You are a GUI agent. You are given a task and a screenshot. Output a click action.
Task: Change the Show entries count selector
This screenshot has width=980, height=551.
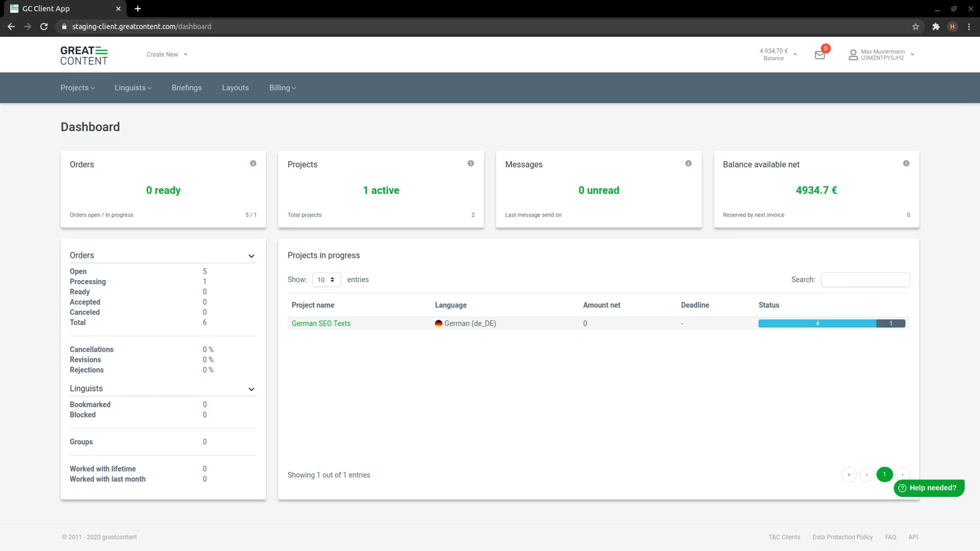[326, 280]
